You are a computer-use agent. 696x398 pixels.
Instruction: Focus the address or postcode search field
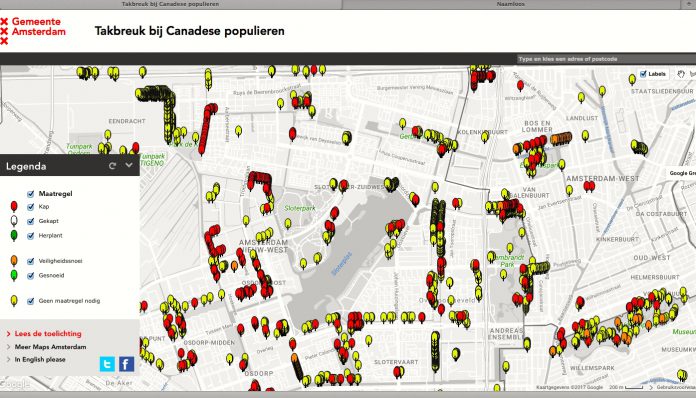point(606,59)
